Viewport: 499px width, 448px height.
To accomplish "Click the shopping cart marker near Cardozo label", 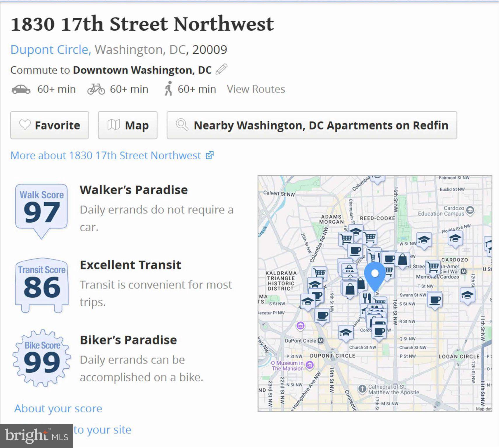I will pyautogui.click(x=432, y=267).
